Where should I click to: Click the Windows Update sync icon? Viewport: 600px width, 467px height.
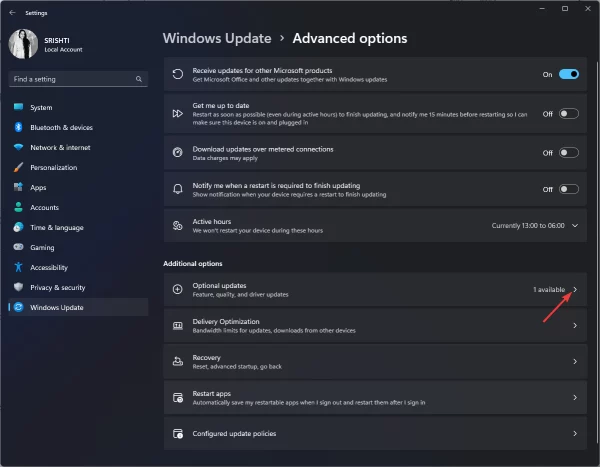[x=18, y=307]
